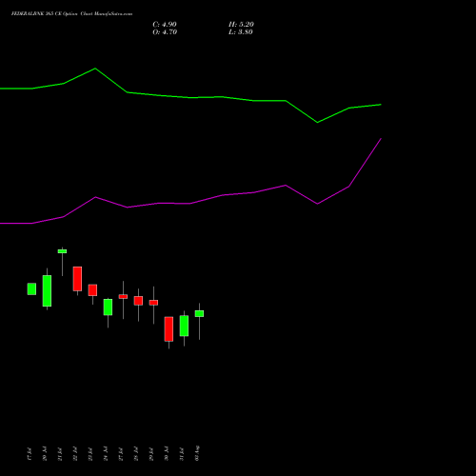Click the green candle for 31 Jul

(x=184, y=326)
